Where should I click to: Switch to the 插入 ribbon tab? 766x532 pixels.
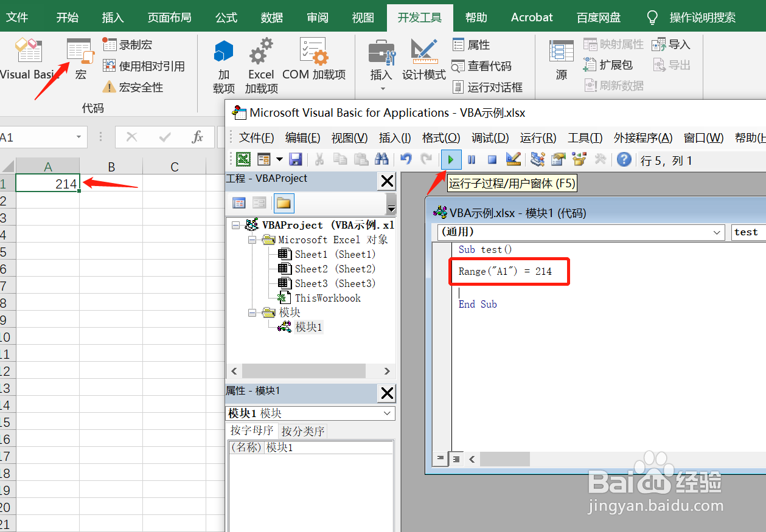tap(113, 17)
